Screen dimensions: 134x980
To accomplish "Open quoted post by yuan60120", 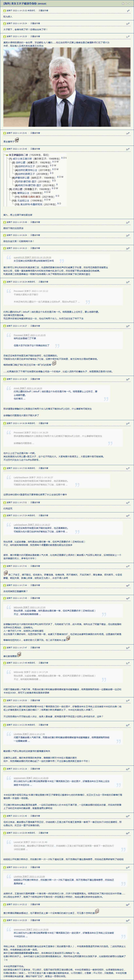I will pyautogui.click(x=32, y=257).
